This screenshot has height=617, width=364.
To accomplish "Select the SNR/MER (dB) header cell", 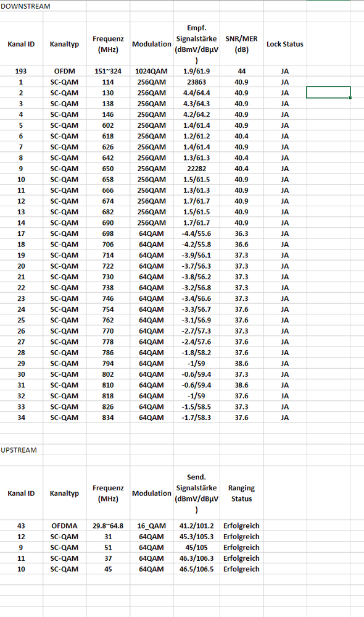I will pyautogui.click(x=241, y=44).
